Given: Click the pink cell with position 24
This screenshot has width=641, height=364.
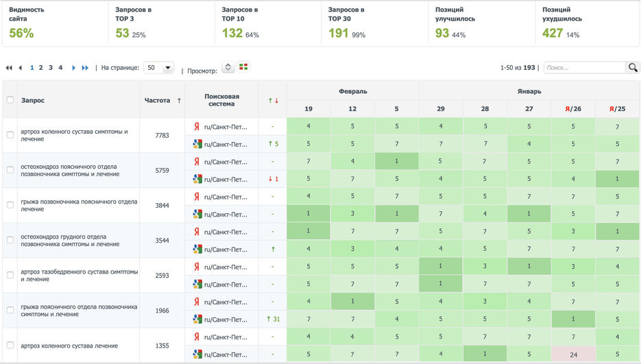Looking at the screenshot, I should pyautogui.click(x=573, y=354).
